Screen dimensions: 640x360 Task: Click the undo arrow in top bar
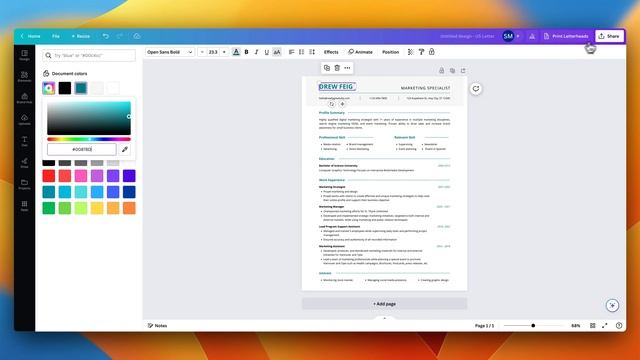point(106,36)
